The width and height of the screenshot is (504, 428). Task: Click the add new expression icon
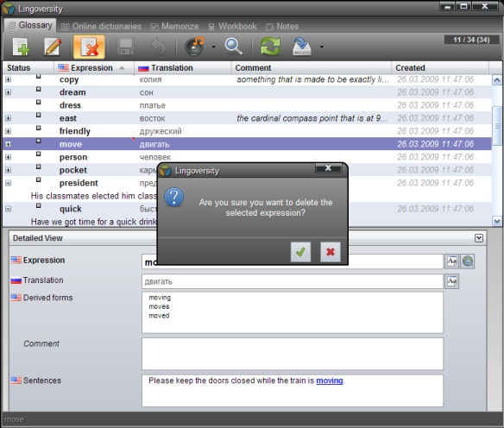pyautogui.click(x=21, y=47)
